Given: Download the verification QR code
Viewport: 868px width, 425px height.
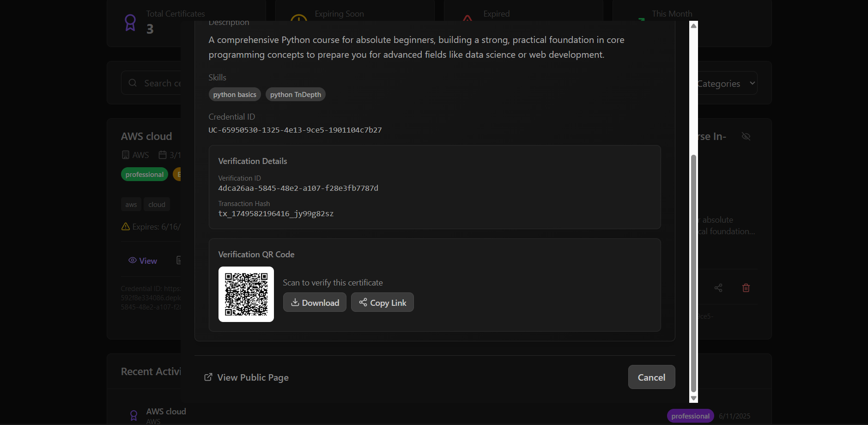Looking at the screenshot, I should pos(315,303).
